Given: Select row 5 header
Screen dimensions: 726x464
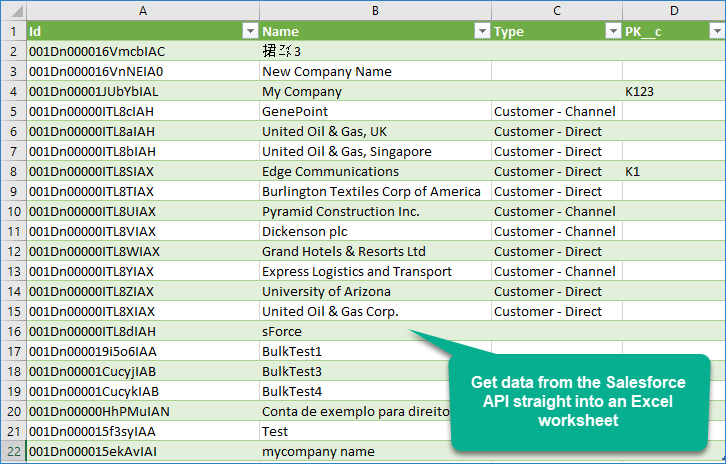Looking at the screenshot, I should click(x=12, y=111).
